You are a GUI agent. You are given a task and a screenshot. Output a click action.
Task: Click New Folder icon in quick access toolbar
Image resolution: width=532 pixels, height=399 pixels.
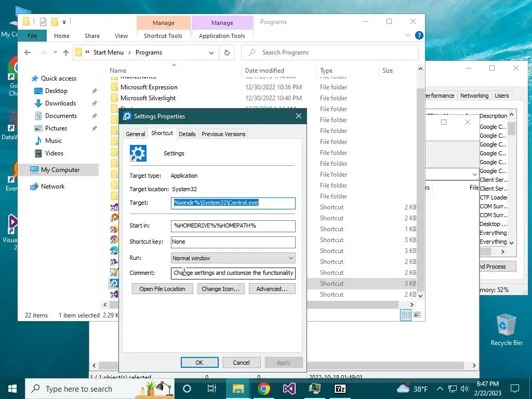54,22
